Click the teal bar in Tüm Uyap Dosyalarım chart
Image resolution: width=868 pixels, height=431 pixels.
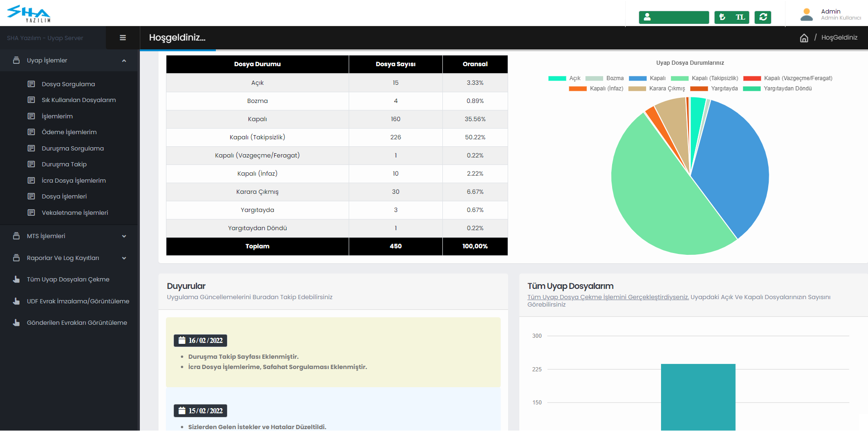point(698,397)
